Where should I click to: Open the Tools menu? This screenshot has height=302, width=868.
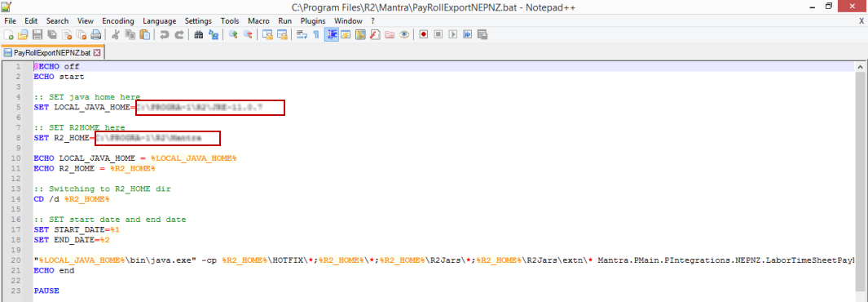pyautogui.click(x=230, y=21)
